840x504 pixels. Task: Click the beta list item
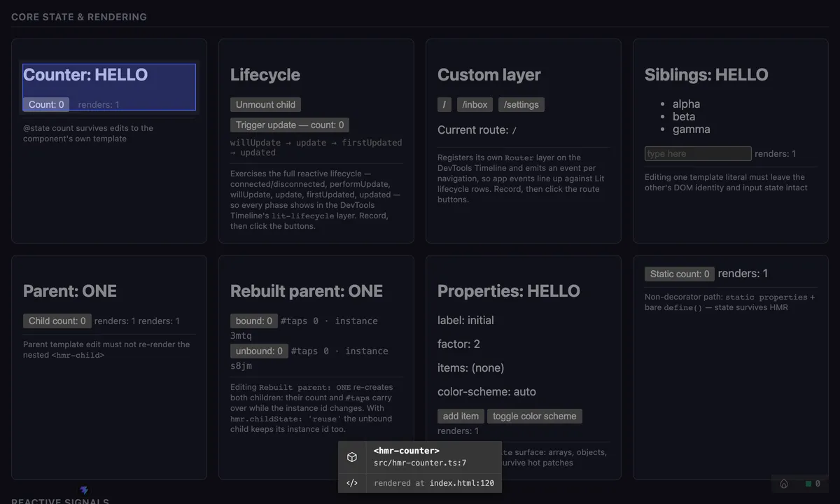tap(684, 116)
